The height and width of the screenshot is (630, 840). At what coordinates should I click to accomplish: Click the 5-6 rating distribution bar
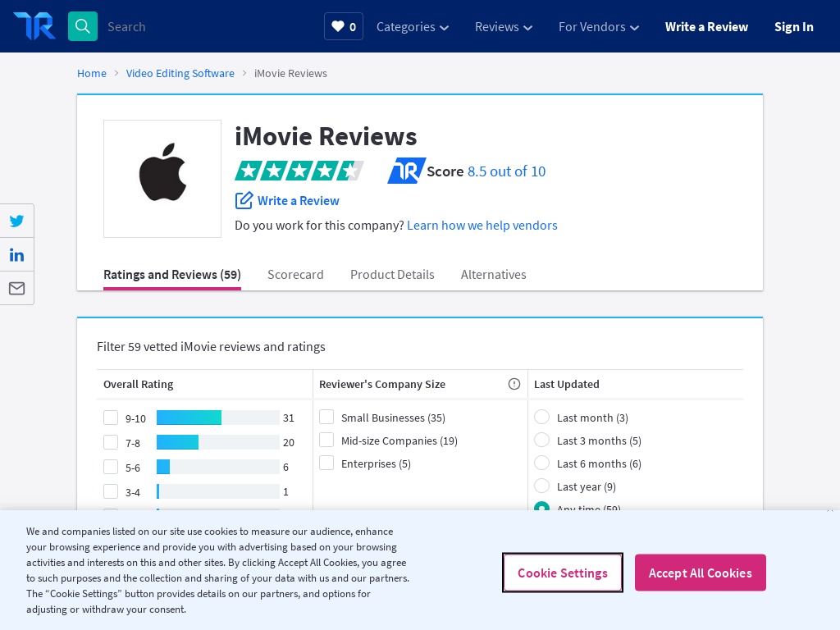pyautogui.click(x=218, y=467)
